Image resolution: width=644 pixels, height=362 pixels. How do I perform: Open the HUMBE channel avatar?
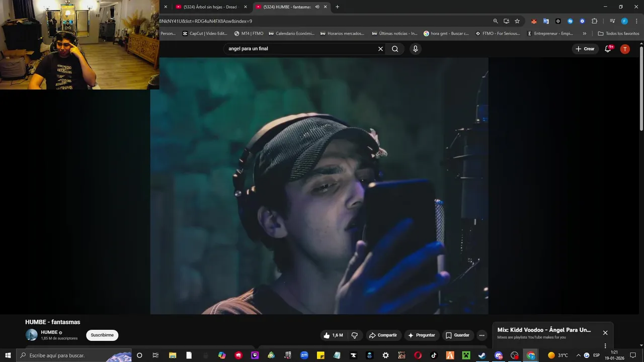[x=32, y=335]
